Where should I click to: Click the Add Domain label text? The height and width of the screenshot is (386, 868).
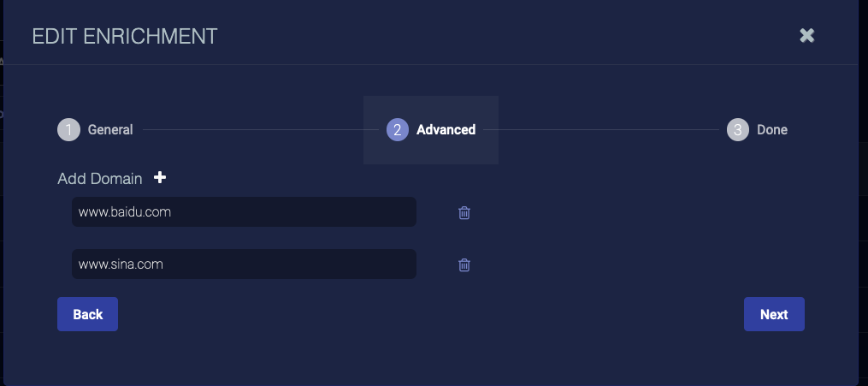coord(99,179)
